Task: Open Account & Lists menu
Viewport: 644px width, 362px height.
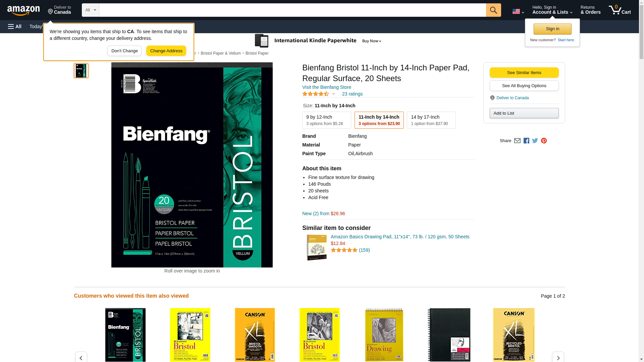Action: click(x=552, y=10)
